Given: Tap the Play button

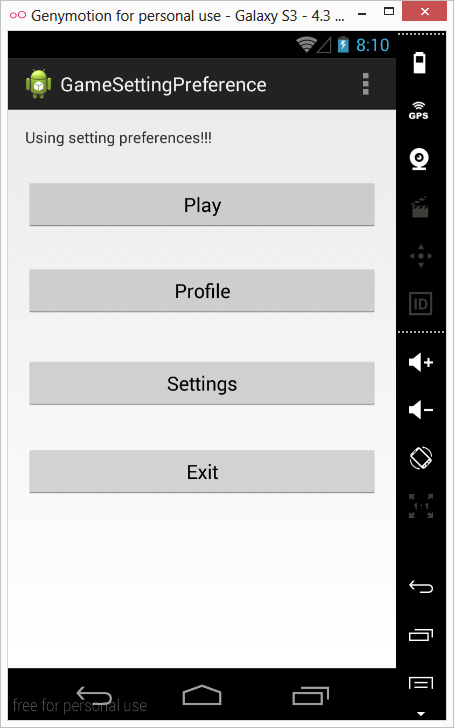Looking at the screenshot, I should tap(202, 204).
